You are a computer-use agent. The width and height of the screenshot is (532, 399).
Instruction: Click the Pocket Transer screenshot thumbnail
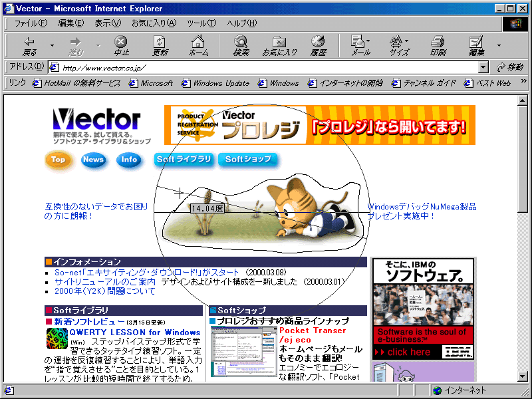point(243,351)
